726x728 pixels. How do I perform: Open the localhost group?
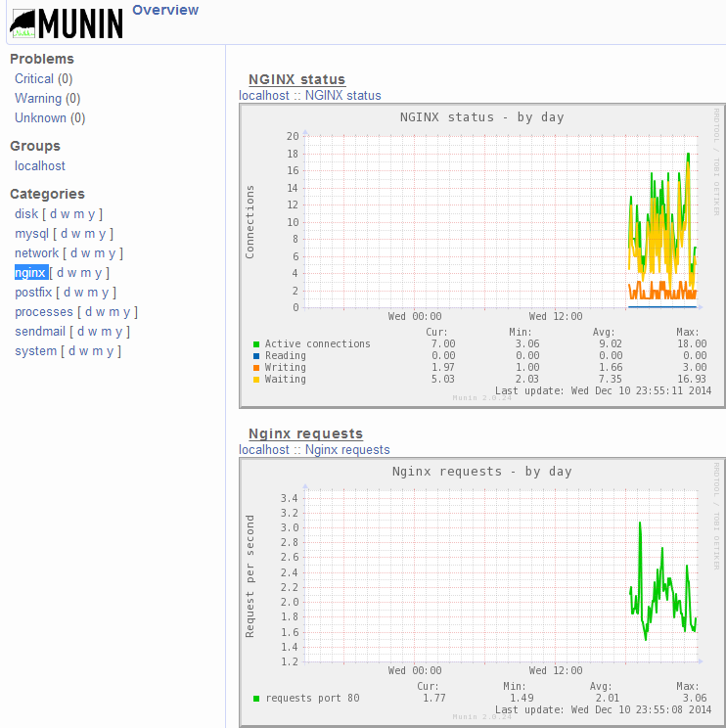(40, 165)
